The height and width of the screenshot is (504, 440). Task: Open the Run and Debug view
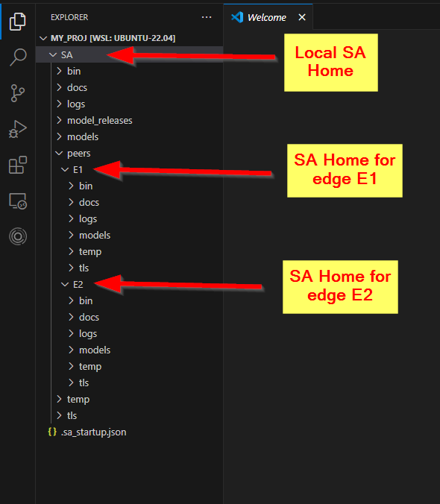(18, 129)
